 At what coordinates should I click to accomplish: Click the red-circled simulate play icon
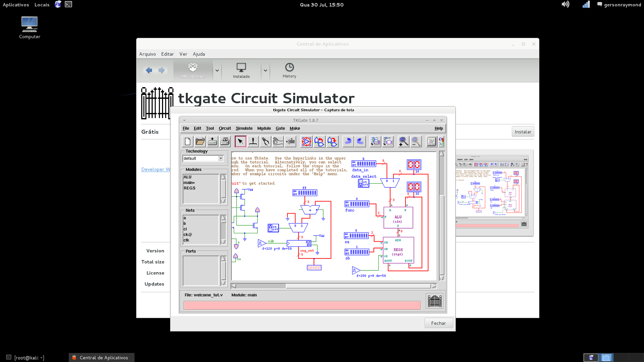tap(306, 141)
